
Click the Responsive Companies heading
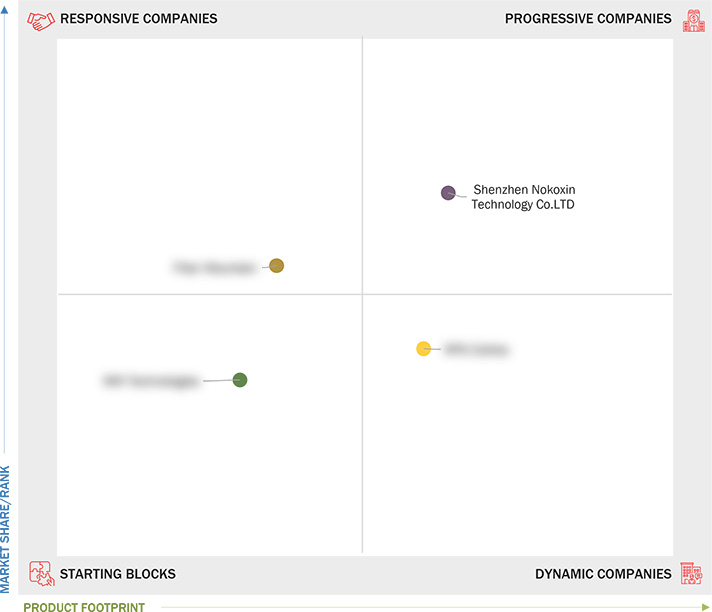pos(139,19)
